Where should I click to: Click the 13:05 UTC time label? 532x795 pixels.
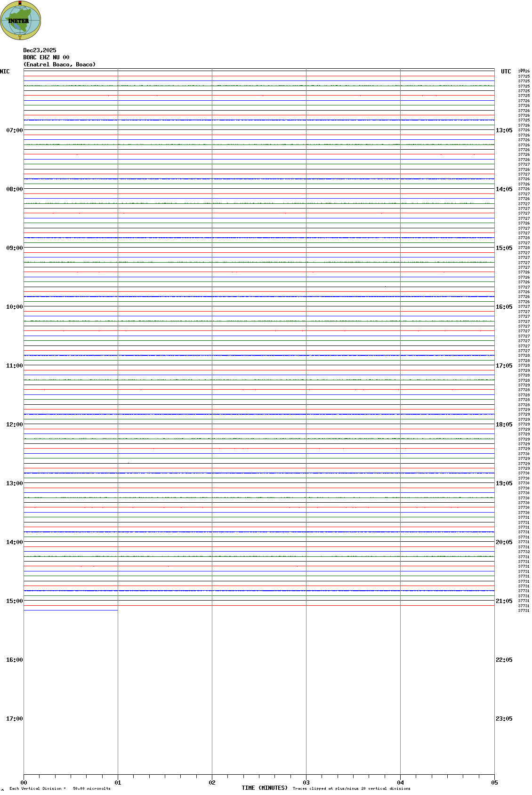click(504, 130)
